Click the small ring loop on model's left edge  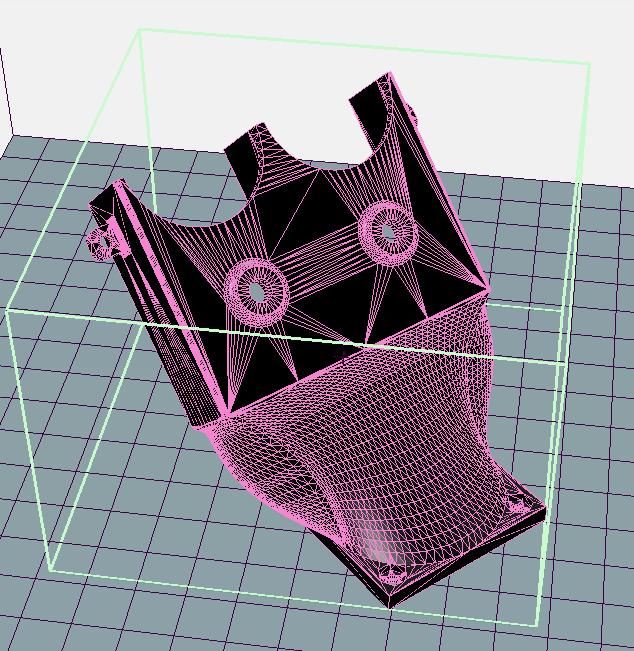click(100, 245)
